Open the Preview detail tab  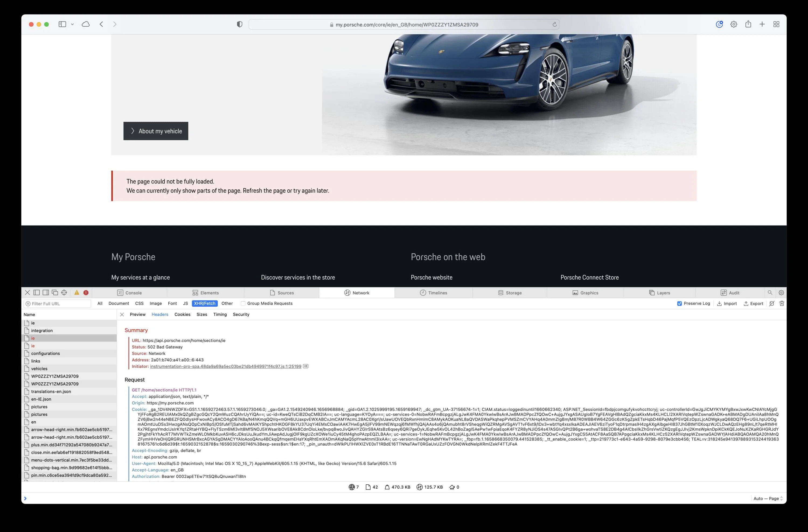pos(138,315)
